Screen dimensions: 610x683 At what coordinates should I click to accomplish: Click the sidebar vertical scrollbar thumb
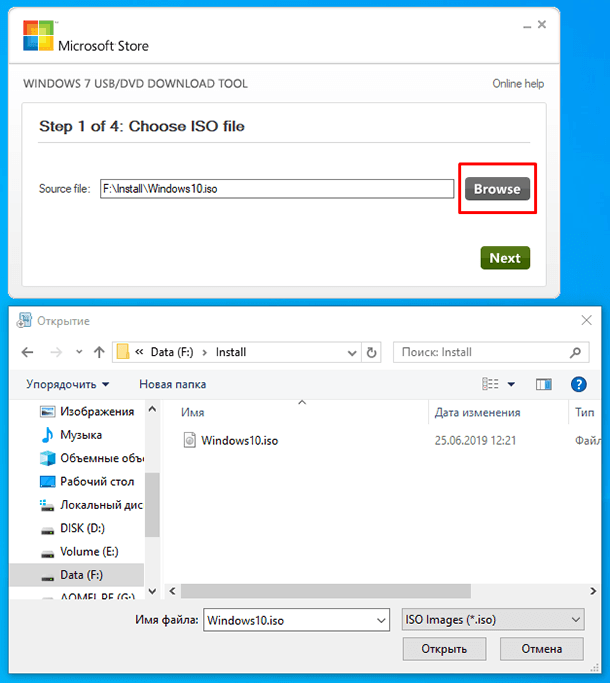coord(152,504)
